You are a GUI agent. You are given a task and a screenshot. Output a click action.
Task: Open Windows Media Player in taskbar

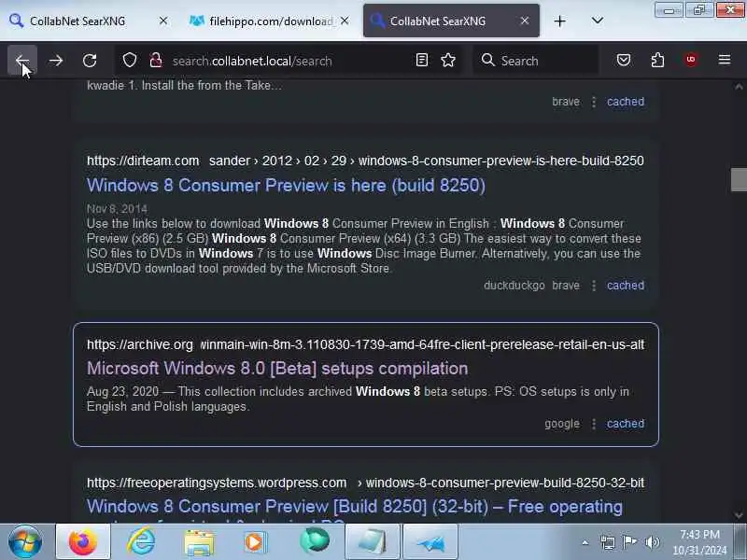pyautogui.click(x=256, y=541)
